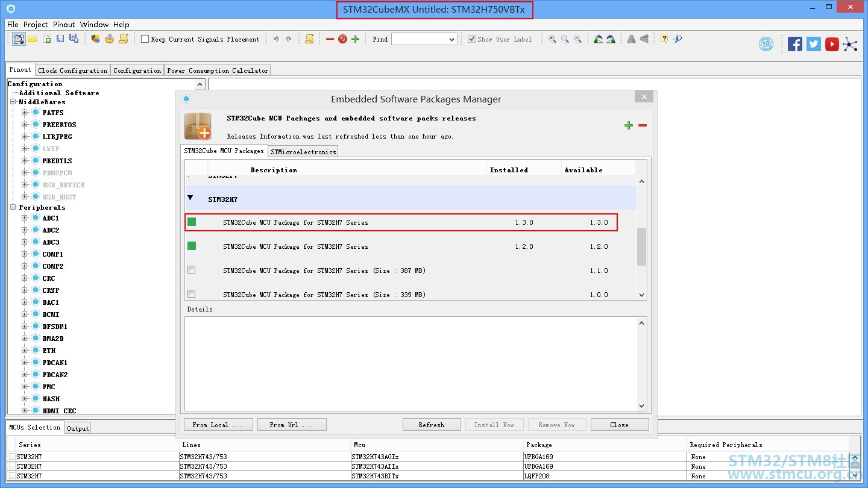Screen dimensions: 868x488
Task: Click the redo arrow in the toolbar
Action: (x=289, y=39)
